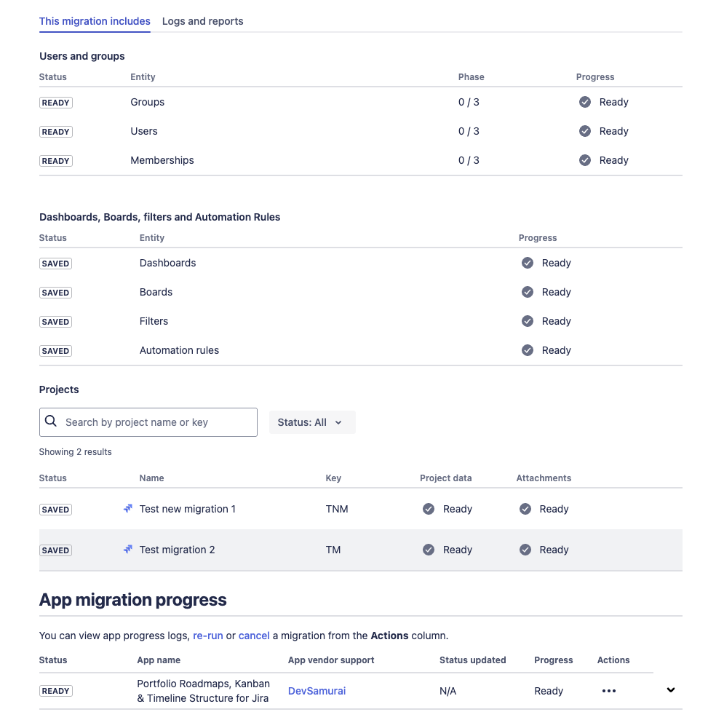Click the TNM Attachments Ready checkmark icon
Image resolution: width=716 pixels, height=728 pixels.
pyautogui.click(x=525, y=509)
